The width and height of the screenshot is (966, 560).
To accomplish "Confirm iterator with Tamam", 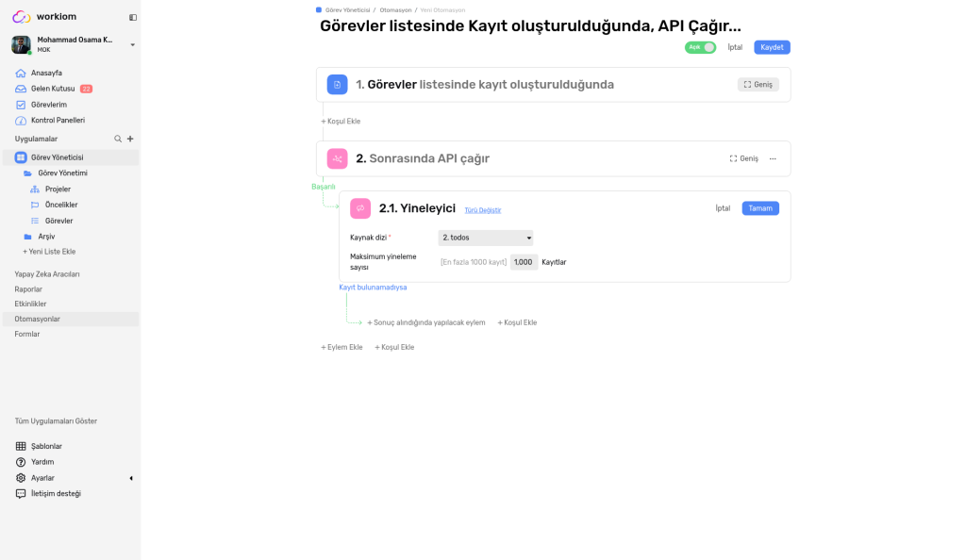I will pyautogui.click(x=760, y=208).
